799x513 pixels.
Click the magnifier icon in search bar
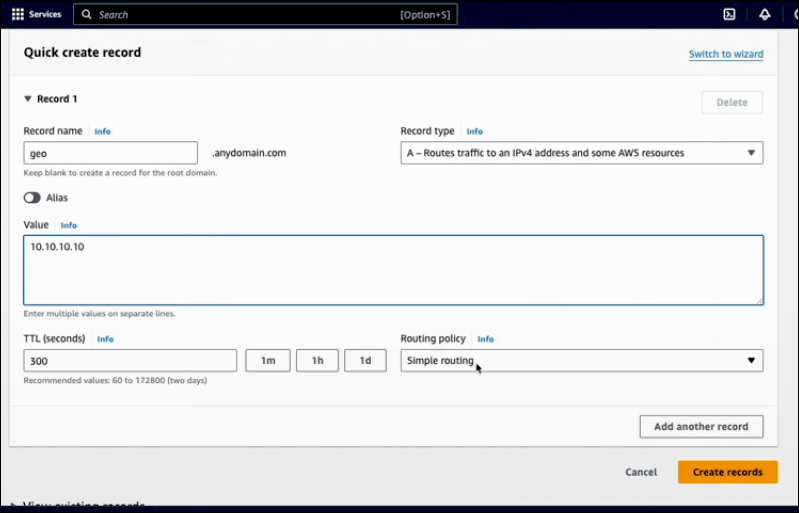(x=87, y=15)
